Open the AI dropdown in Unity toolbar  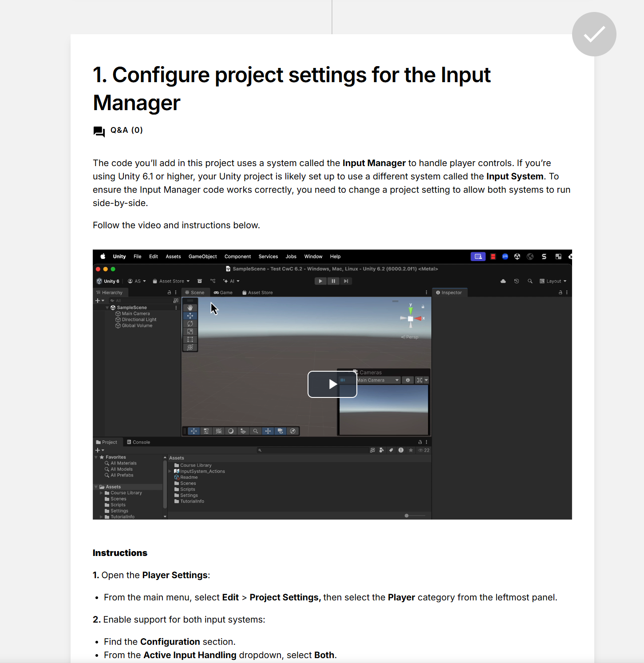click(231, 281)
